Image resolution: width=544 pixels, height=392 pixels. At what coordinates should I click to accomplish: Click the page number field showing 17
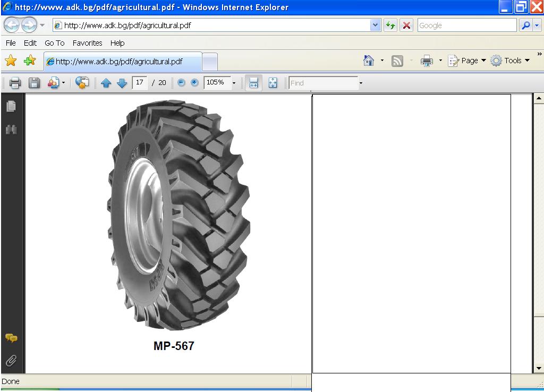[x=140, y=83]
